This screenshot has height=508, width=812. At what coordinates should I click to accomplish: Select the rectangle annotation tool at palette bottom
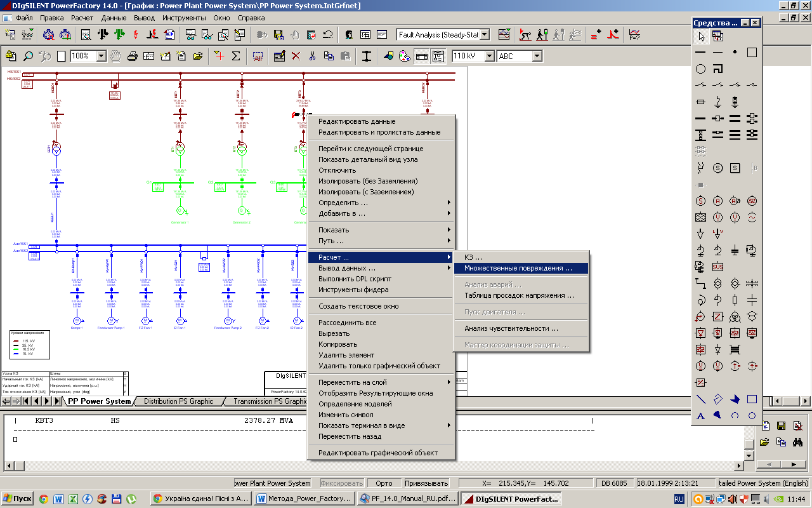point(752,399)
